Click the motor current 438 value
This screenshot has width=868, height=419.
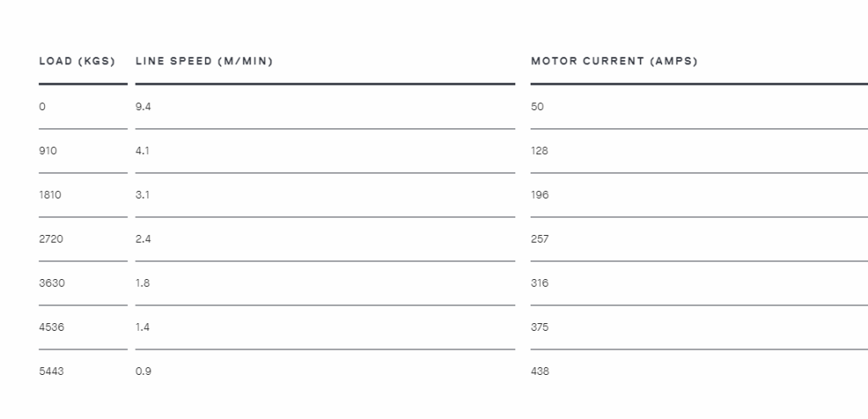pos(540,371)
